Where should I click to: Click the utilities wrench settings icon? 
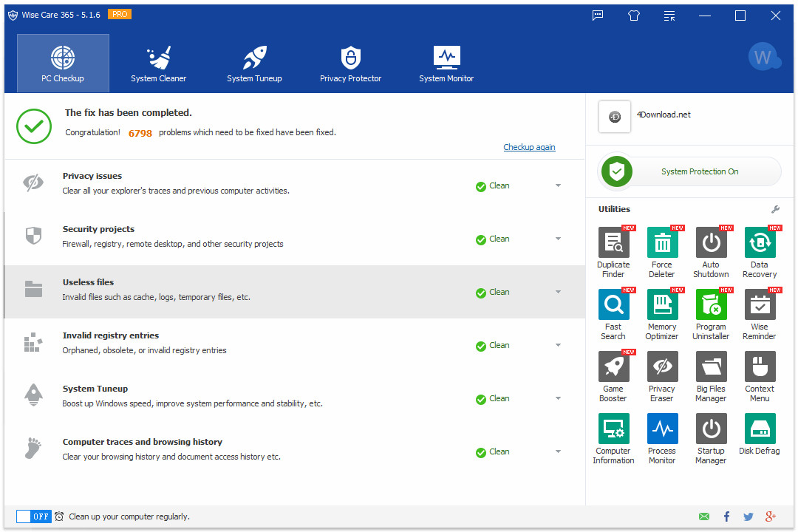[775, 209]
